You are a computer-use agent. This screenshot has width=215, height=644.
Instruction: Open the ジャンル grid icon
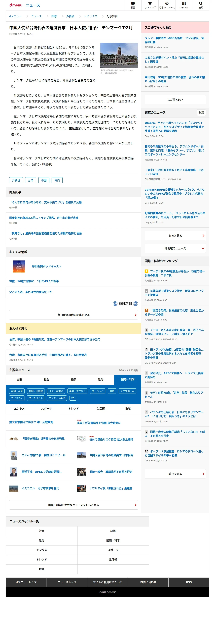coord(184,5)
